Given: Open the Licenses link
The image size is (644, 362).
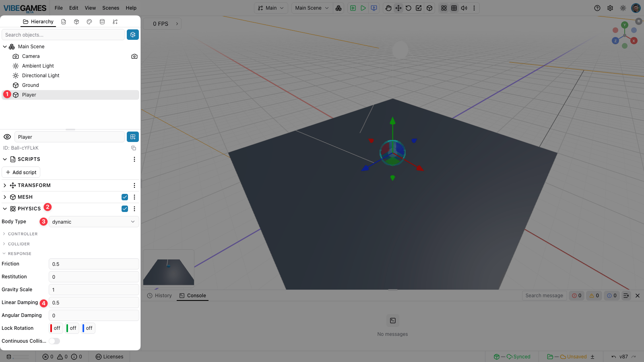Looking at the screenshot, I should [109, 357].
